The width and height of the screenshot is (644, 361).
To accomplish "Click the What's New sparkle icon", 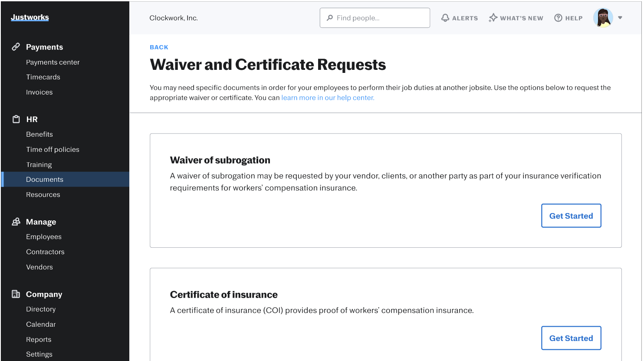I will 493,18.
